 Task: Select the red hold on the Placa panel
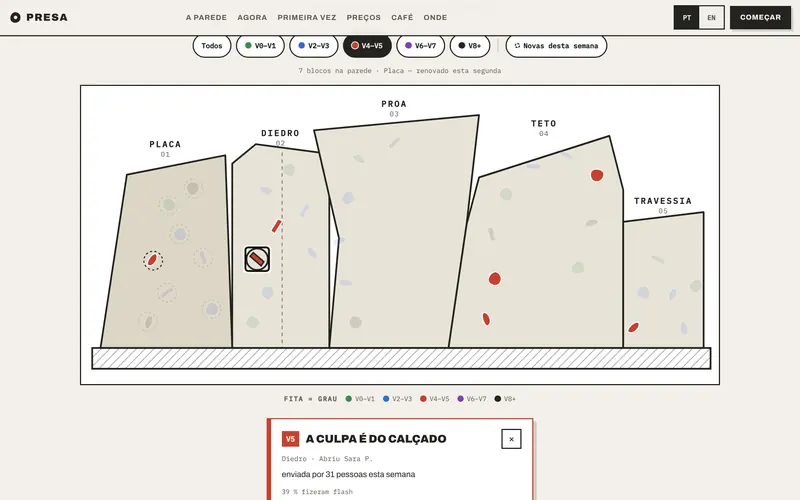153,260
